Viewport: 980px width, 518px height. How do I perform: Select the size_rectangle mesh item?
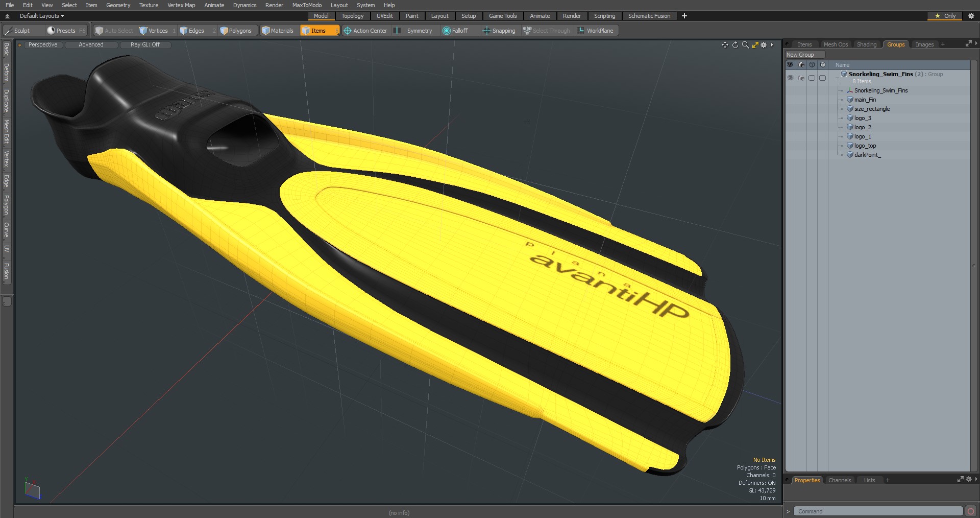[x=872, y=109]
